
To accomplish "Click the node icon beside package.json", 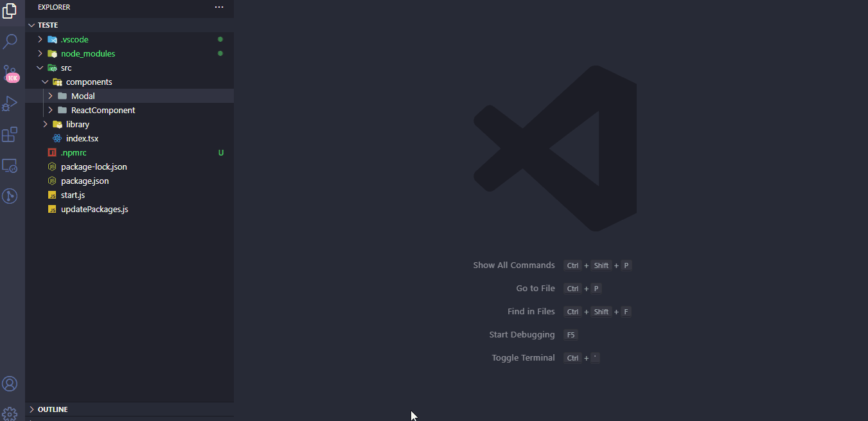I will [53, 181].
